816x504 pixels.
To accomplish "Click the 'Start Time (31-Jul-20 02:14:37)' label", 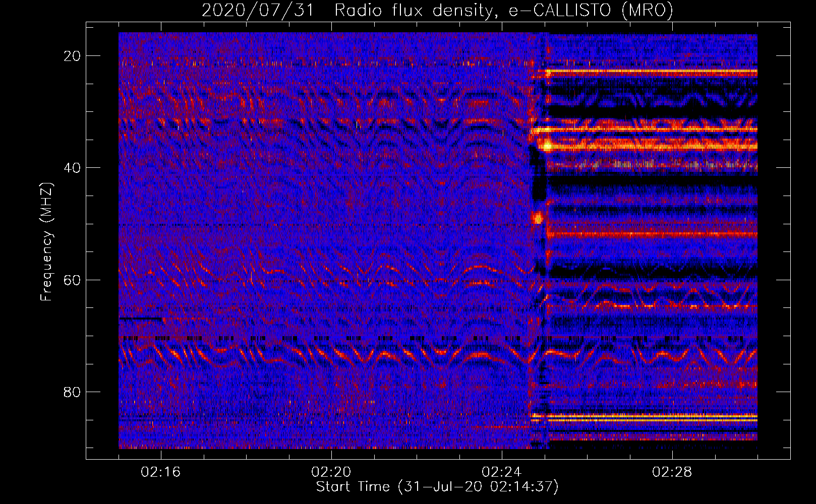I will pos(437,487).
